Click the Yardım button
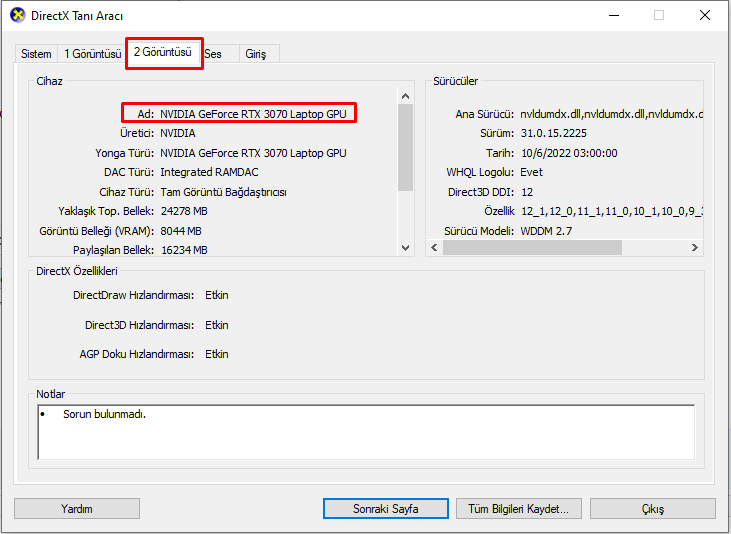Screen dimensions: 731x534 pos(77,508)
